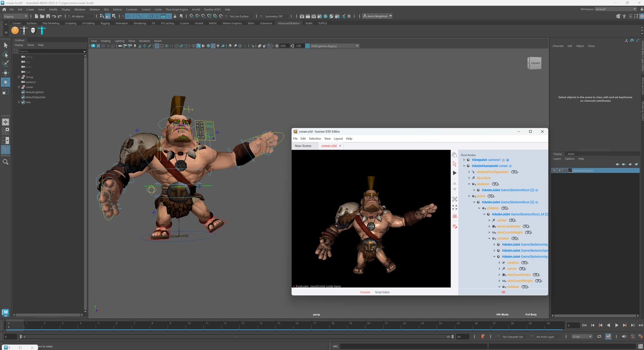Toggle the Auto Keyframe icon bottom right
Viewport: 644px width, 350px height.
tap(633, 336)
